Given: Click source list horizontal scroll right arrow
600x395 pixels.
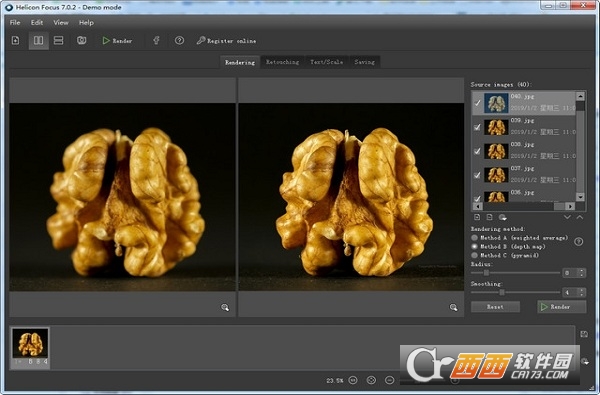Looking at the screenshot, I should pos(570,206).
